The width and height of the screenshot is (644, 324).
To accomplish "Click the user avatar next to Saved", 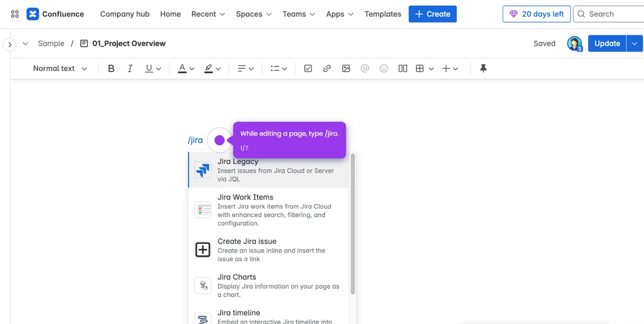I will coord(574,43).
